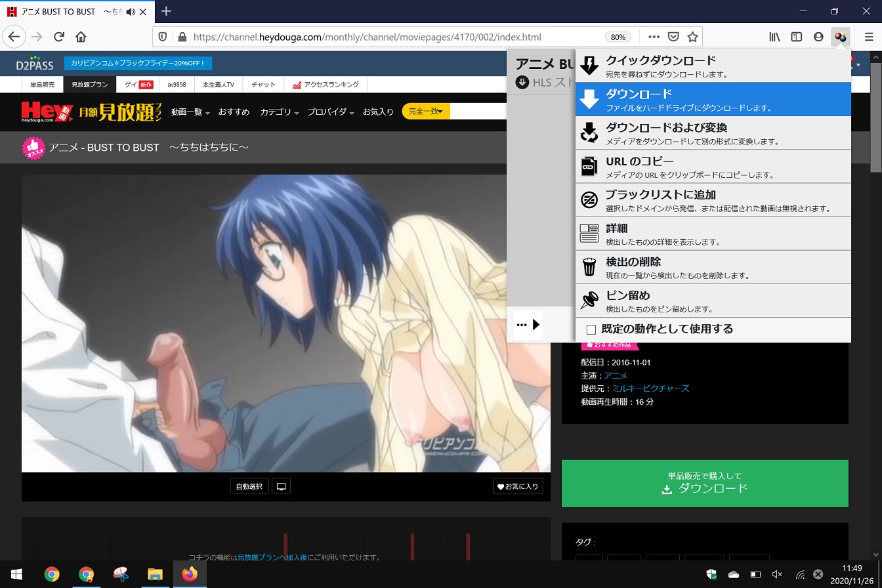Open アクセスランキング tab
The width and height of the screenshot is (882, 588).
point(325,85)
